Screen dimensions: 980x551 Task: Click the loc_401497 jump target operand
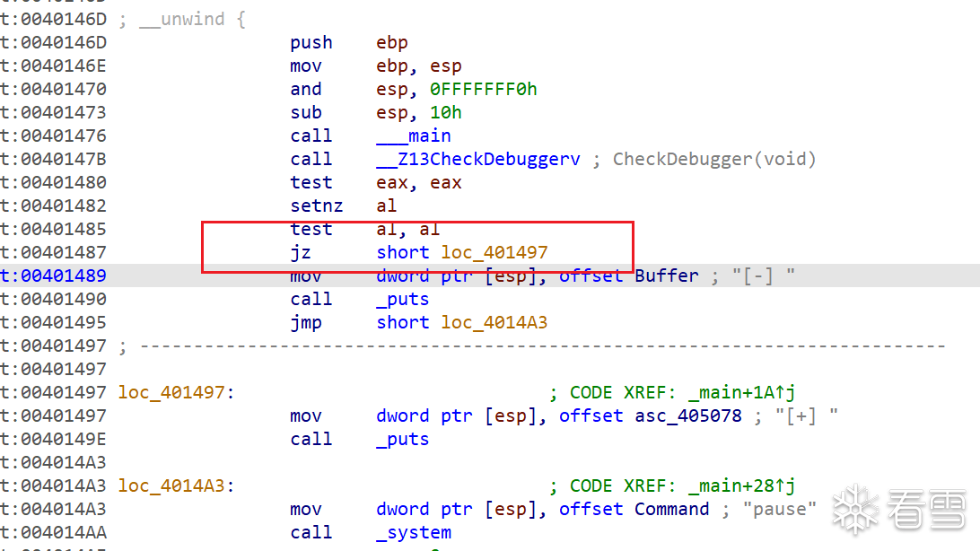494,252
